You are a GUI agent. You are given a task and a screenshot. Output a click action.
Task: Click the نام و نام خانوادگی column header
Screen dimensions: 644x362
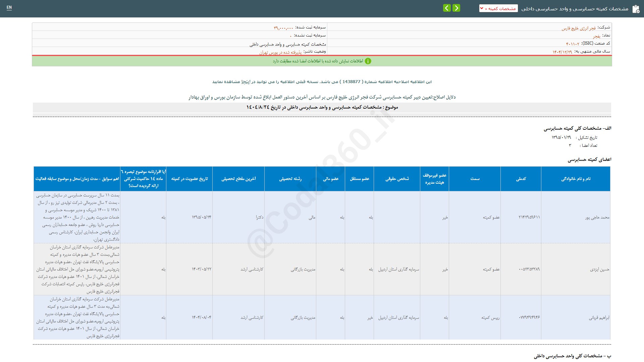click(x=576, y=179)
